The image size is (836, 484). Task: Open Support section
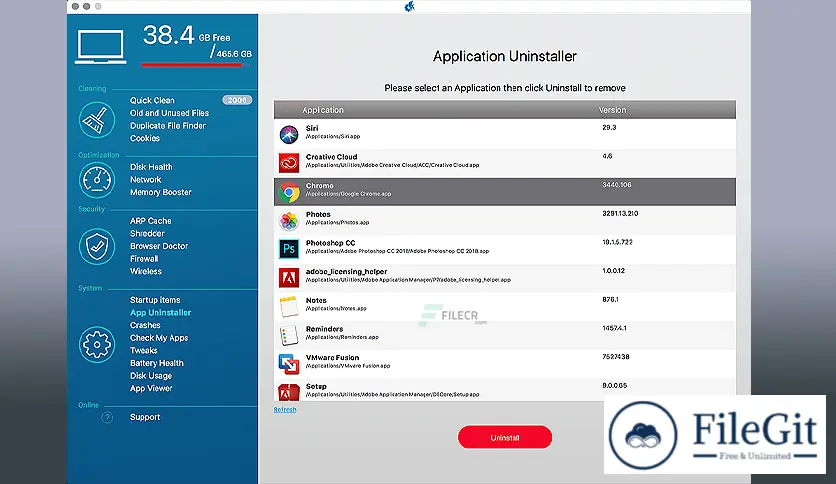[145, 417]
